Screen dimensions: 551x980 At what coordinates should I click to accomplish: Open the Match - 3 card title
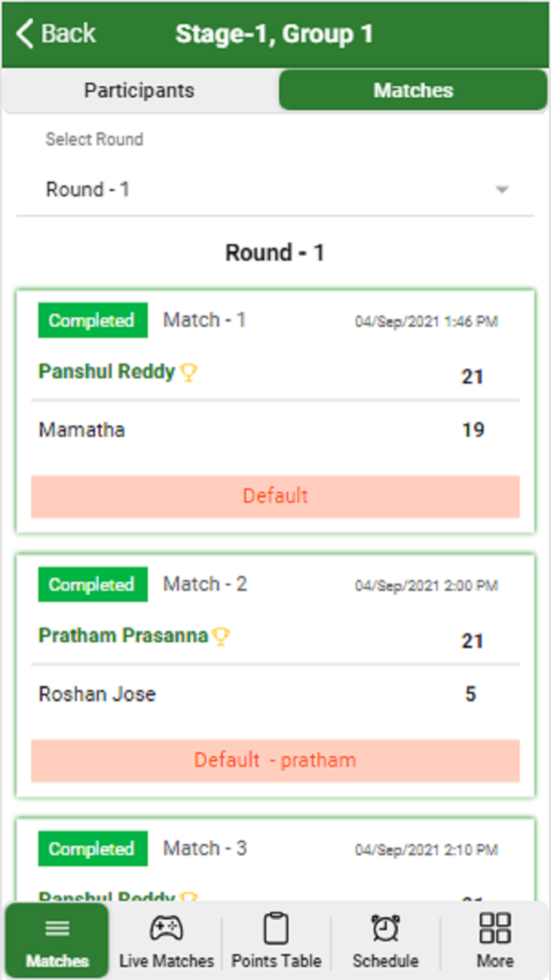[x=205, y=848]
